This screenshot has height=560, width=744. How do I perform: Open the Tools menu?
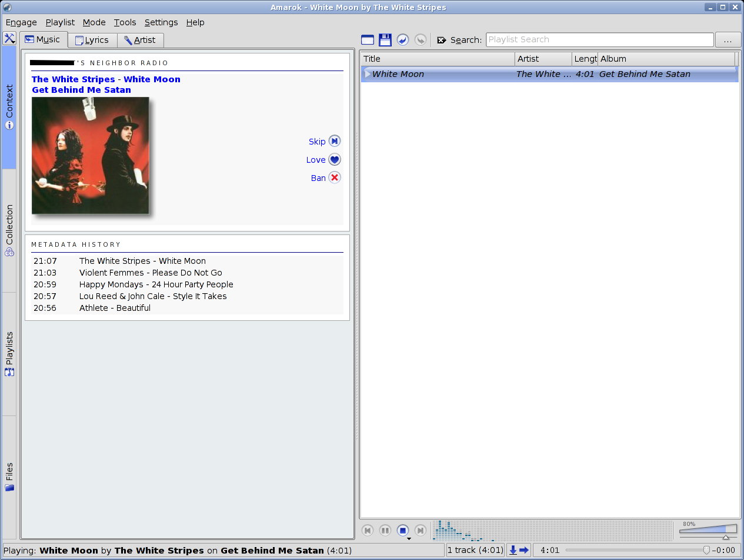pyautogui.click(x=125, y=22)
